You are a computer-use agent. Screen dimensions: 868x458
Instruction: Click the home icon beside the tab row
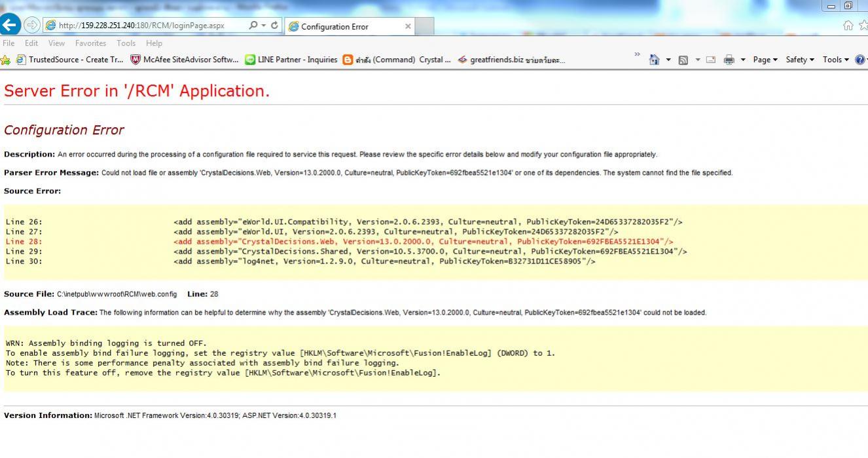(x=848, y=26)
